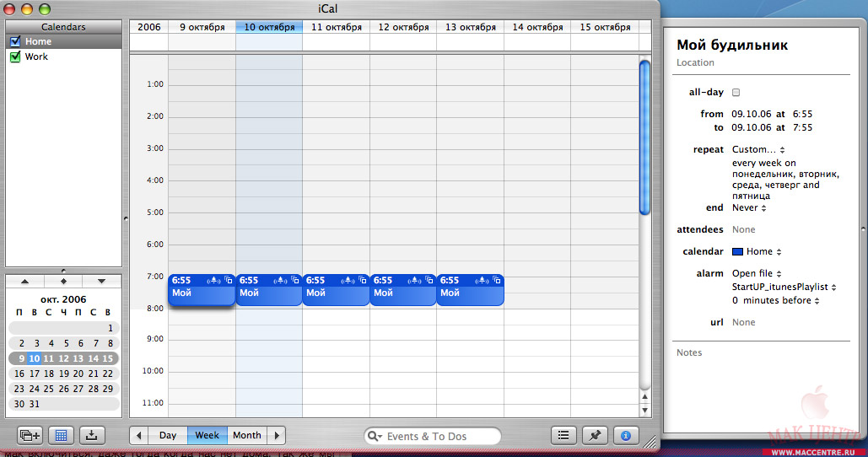Click repeat icon on 10 октября event

(295, 281)
